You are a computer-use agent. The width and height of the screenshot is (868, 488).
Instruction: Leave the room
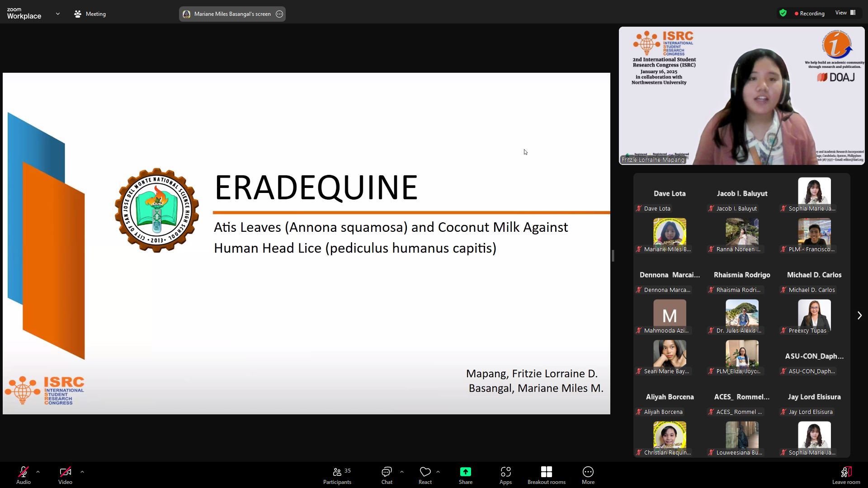(846, 475)
